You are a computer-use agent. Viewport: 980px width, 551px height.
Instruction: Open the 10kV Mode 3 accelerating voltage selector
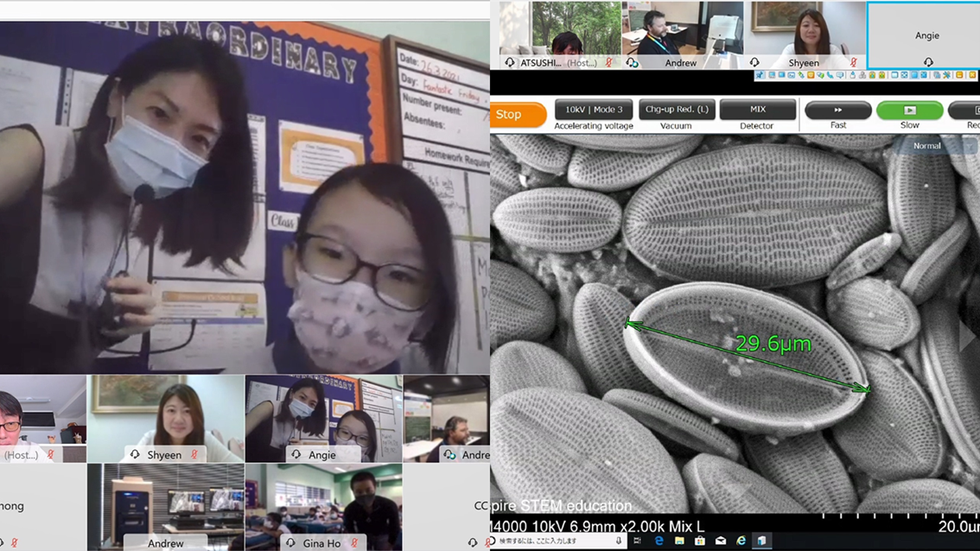(x=593, y=110)
